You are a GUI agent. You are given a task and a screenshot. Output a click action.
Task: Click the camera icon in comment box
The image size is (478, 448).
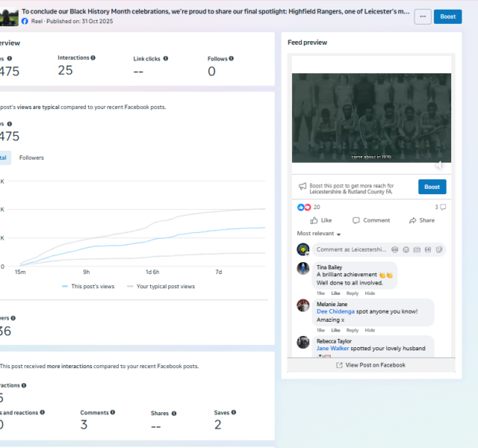click(417, 249)
